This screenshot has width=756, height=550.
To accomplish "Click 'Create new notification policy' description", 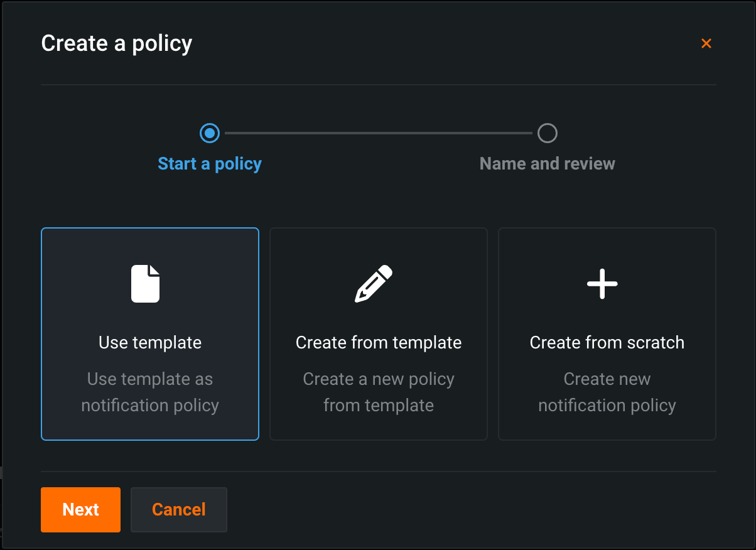I will click(x=607, y=392).
